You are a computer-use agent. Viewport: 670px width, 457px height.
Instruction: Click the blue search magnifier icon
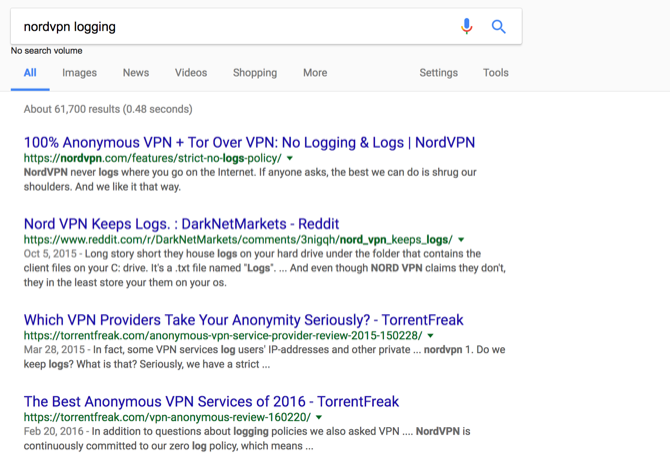(498, 26)
